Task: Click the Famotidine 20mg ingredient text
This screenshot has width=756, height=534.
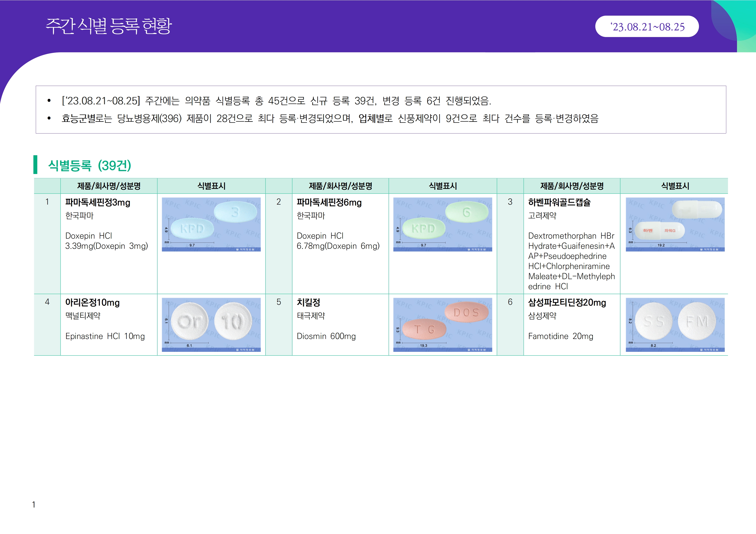Action: pyautogui.click(x=560, y=336)
